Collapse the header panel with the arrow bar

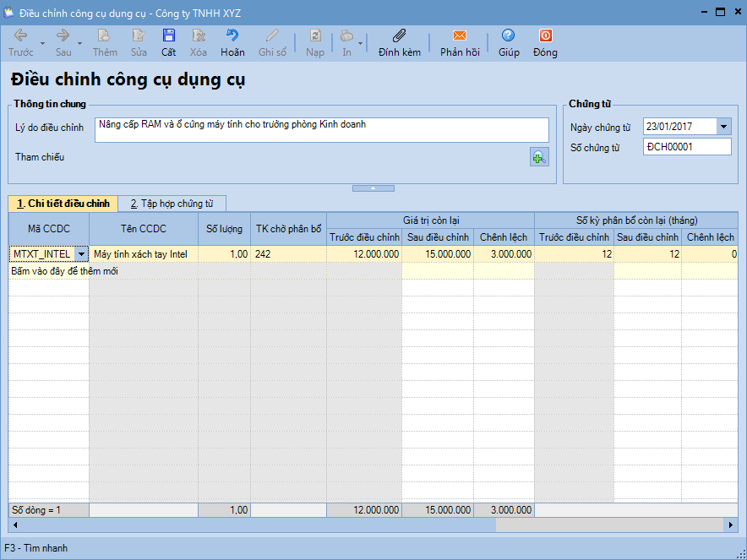click(x=373, y=188)
